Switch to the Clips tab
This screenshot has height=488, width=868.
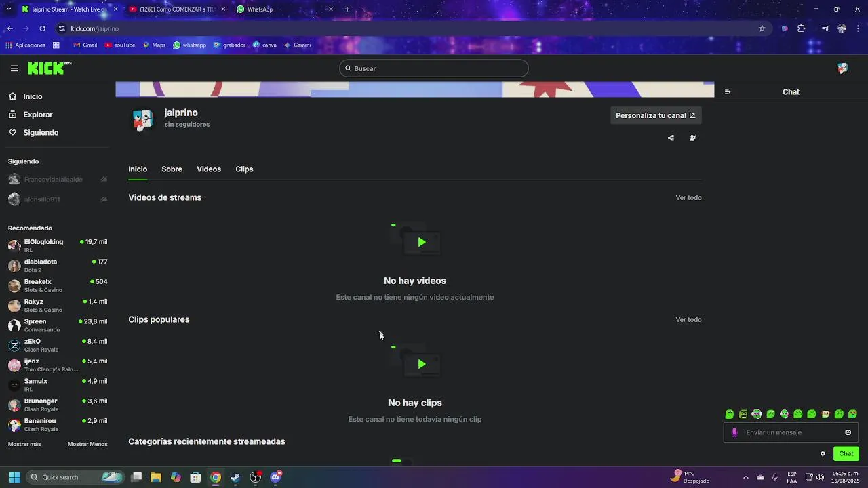pyautogui.click(x=244, y=169)
